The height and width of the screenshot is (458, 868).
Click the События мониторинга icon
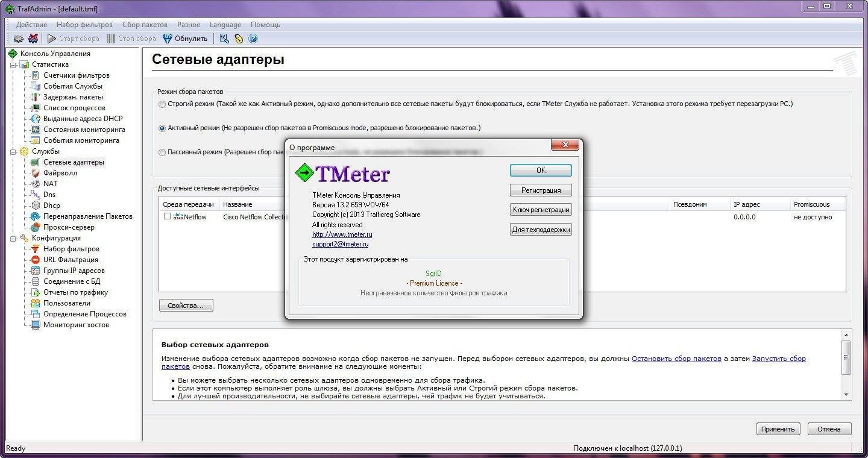click(36, 140)
